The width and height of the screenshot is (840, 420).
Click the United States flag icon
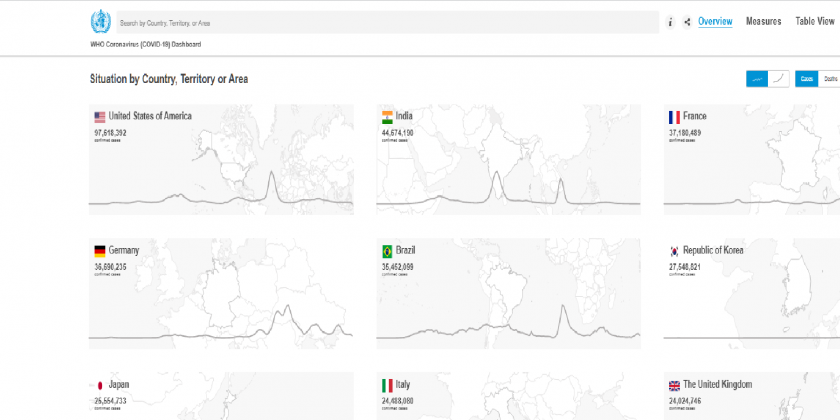(100, 117)
